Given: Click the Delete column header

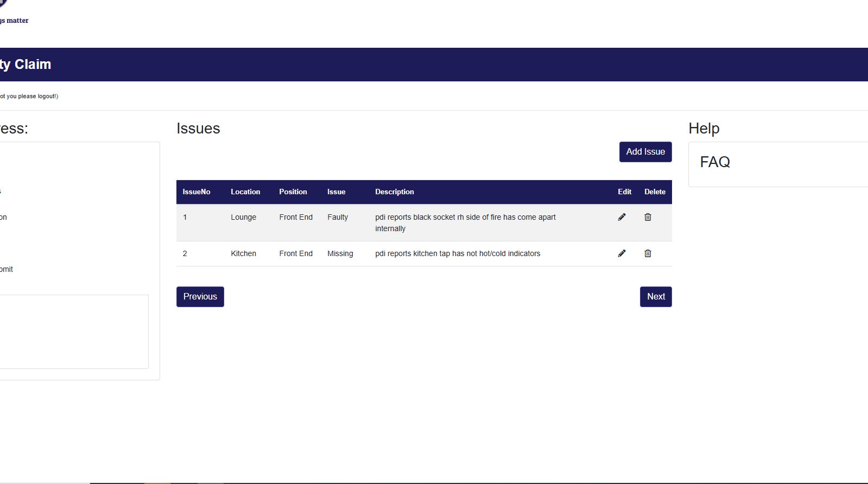Looking at the screenshot, I should 655,192.
